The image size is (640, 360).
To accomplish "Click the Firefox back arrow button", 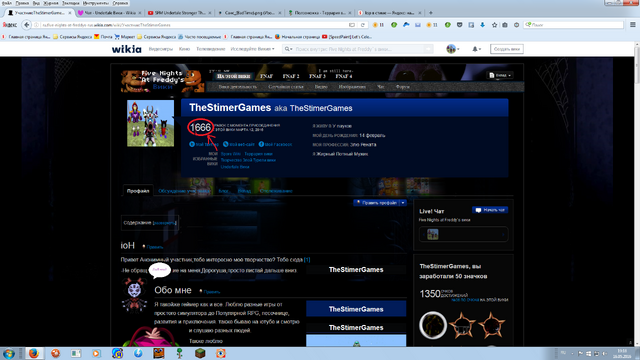I will 27,25.
